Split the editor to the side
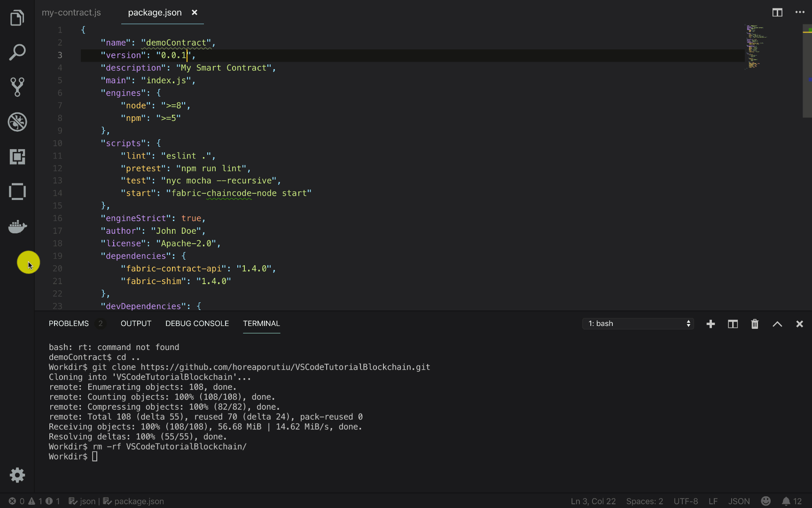The height and width of the screenshot is (508, 812). 777,13
